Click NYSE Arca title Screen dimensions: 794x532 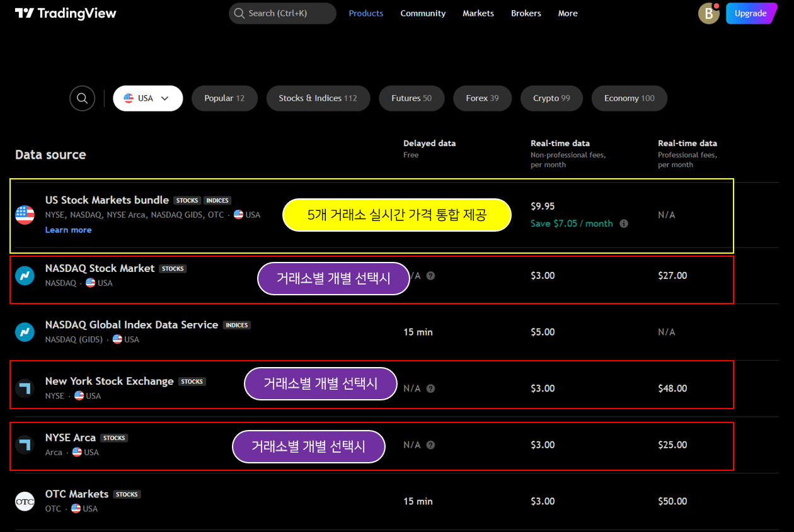(x=71, y=438)
